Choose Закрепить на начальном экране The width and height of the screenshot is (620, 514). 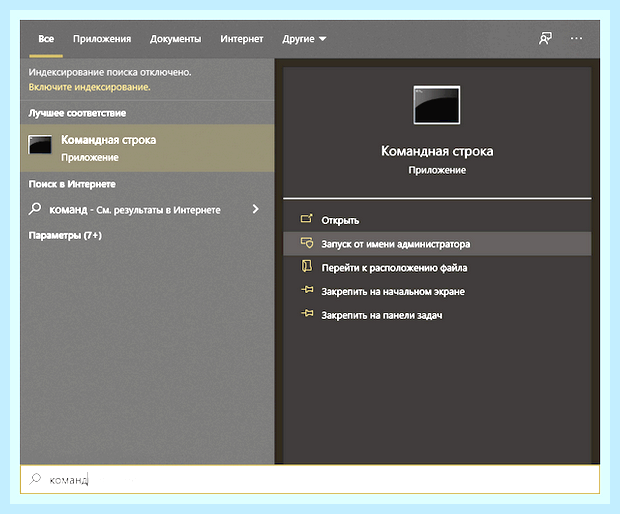click(x=437, y=291)
